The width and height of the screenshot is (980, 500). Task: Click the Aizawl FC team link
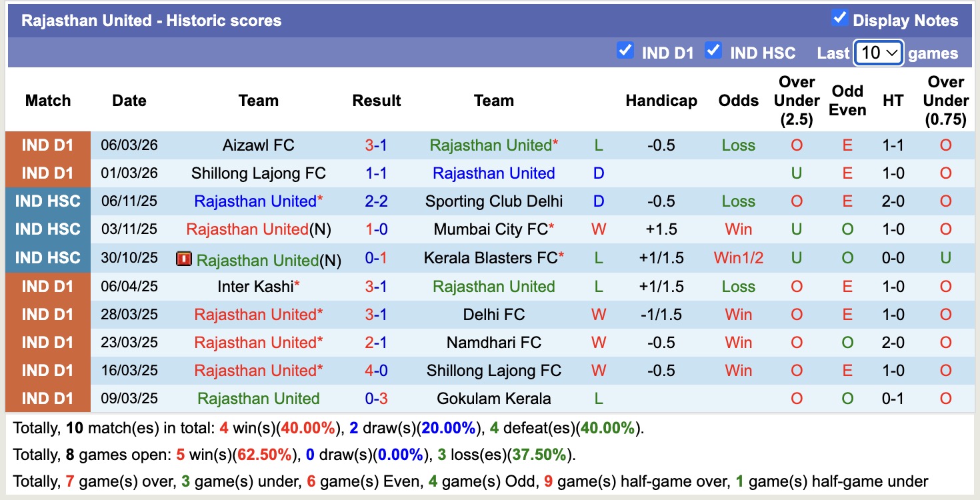coord(259,145)
